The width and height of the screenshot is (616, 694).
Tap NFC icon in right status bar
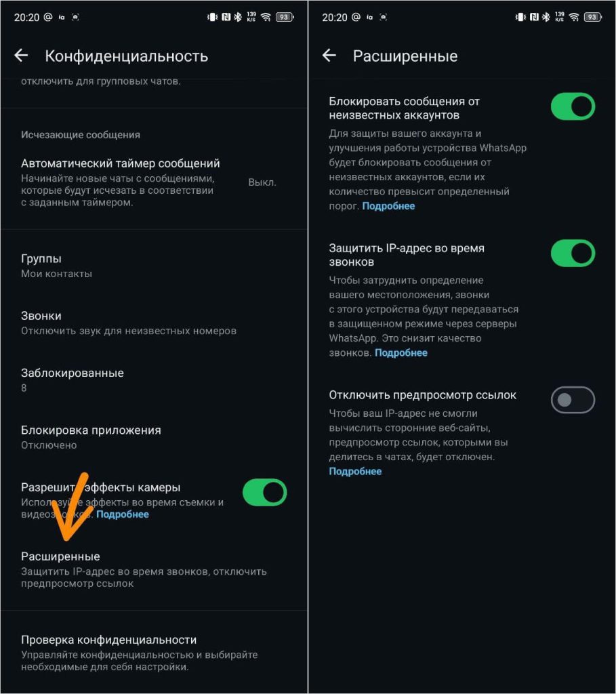pyautogui.click(x=534, y=17)
